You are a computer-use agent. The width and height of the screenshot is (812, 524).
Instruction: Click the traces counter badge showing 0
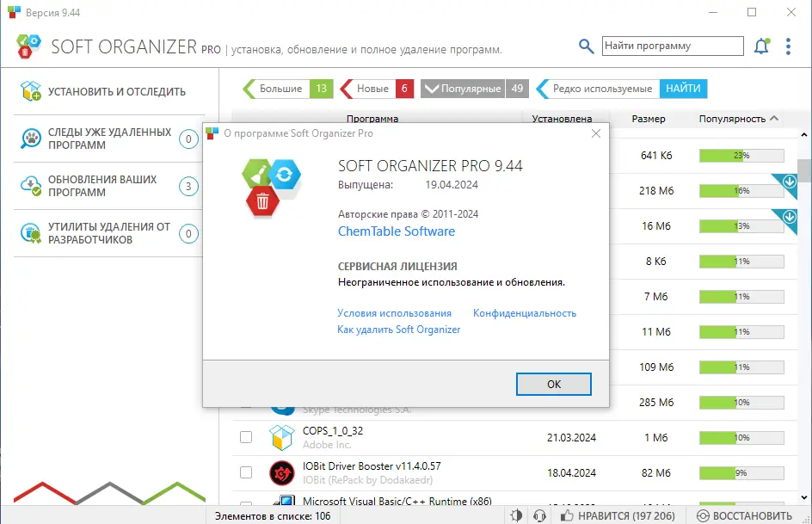tap(188, 139)
